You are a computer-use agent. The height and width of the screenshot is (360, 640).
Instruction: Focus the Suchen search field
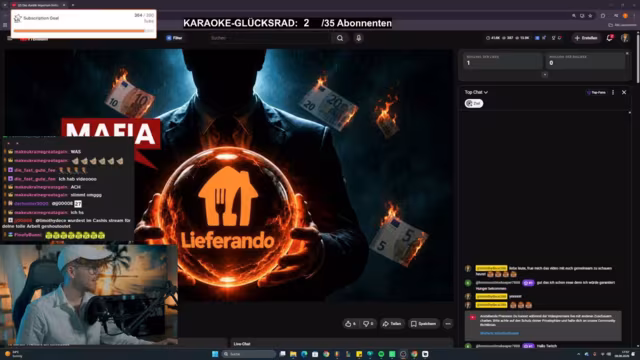[270, 38]
